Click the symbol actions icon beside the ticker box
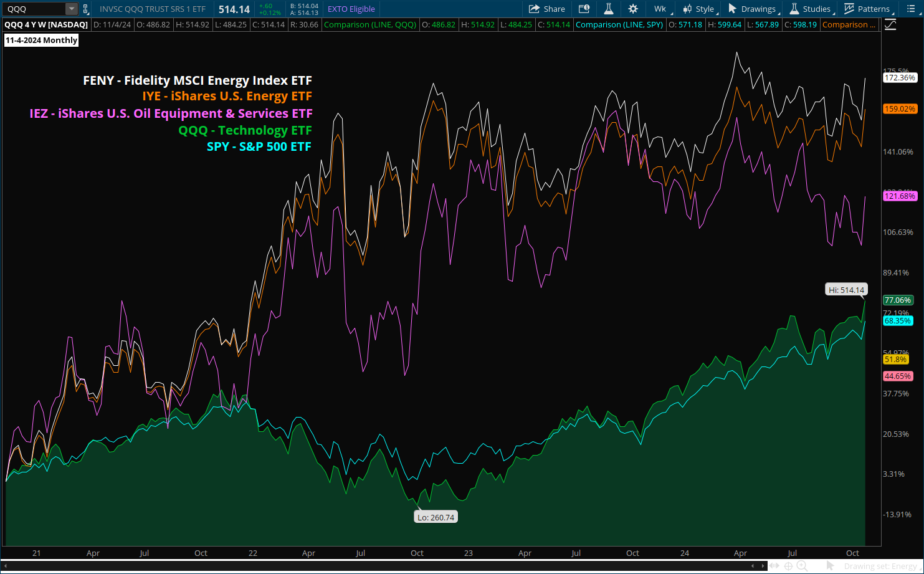Screen dimensions: 924x574 pyautogui.click(x=85, y=9)
